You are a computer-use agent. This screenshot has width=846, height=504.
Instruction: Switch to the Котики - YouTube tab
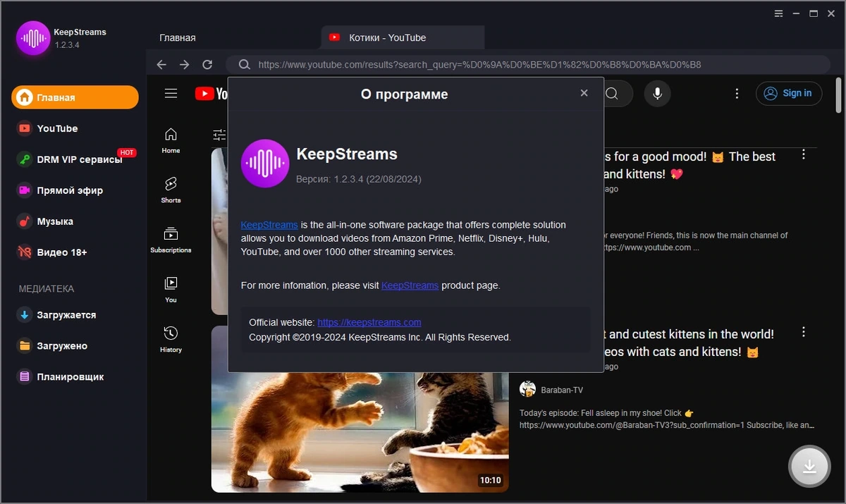pos(403,37)
